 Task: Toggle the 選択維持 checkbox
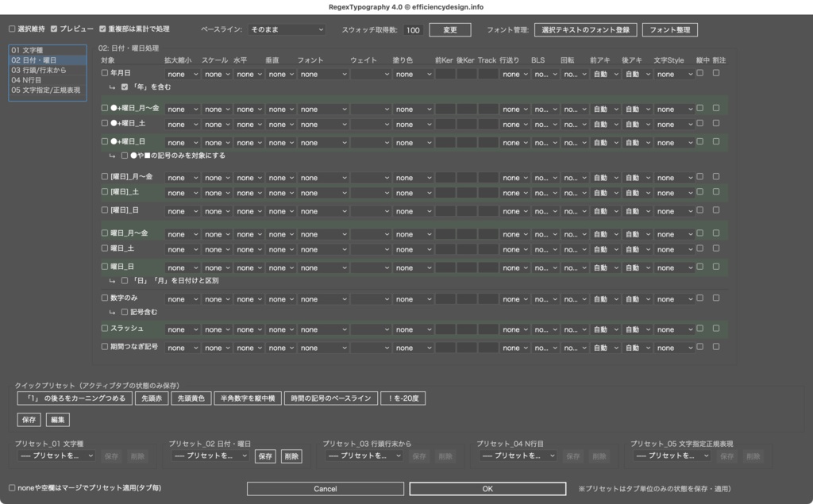tap(12, 29)
